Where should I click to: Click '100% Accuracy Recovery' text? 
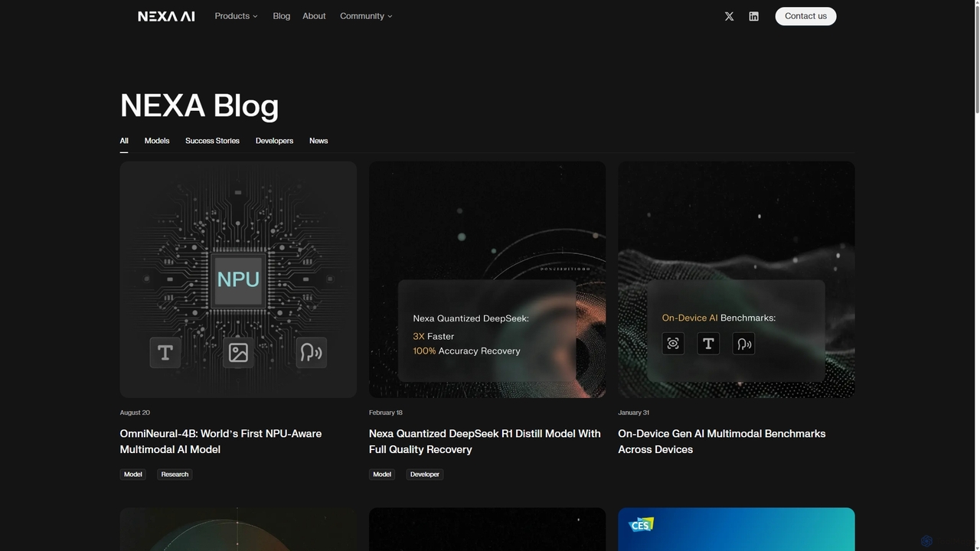pyautogui.click(x=466, y=351)
